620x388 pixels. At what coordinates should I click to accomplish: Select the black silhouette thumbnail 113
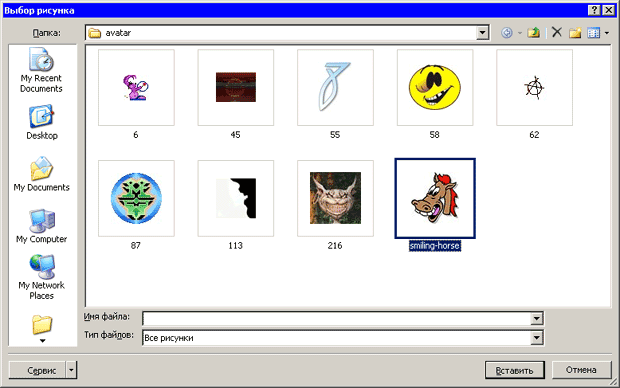236,198
